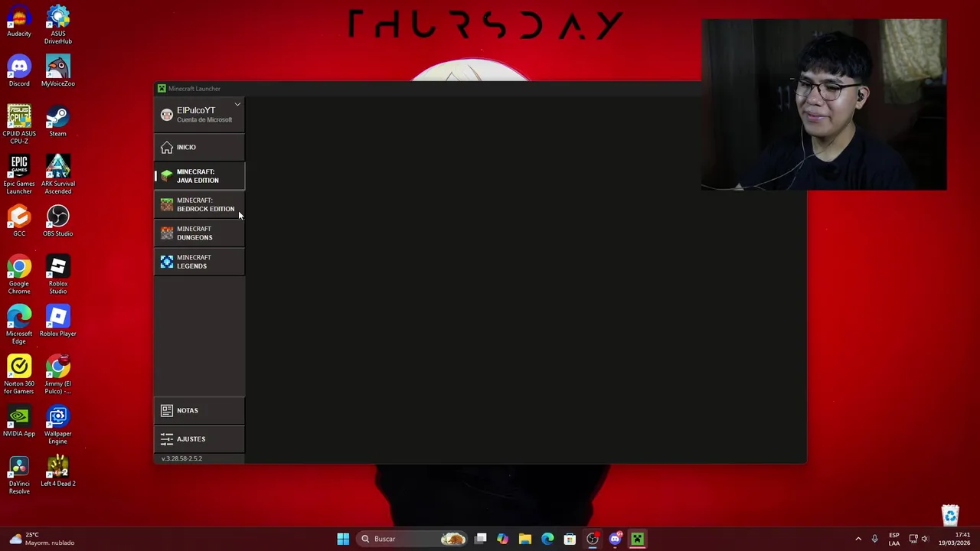Open the Windows Start menu

click(343, 539)
